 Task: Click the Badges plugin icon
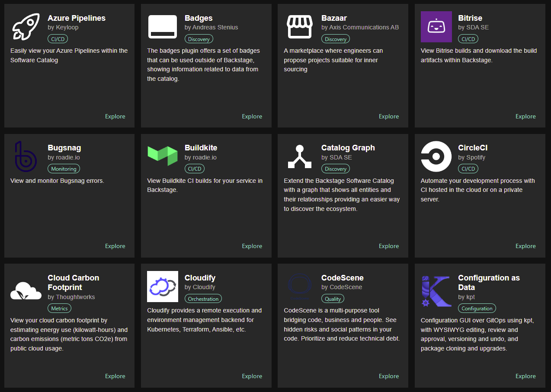(163, 27)
